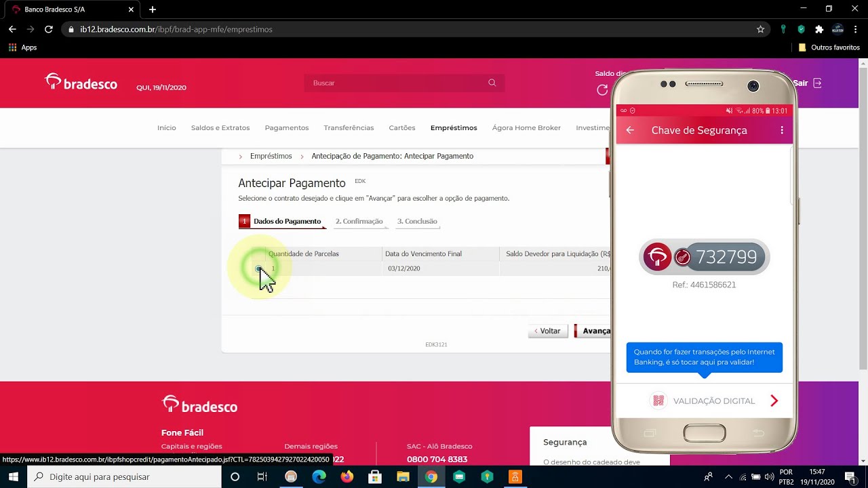Viewport: 868px width, 488px height.
Task: Select the 3. Conclusão step tab
Action: [x=417, y=221]
